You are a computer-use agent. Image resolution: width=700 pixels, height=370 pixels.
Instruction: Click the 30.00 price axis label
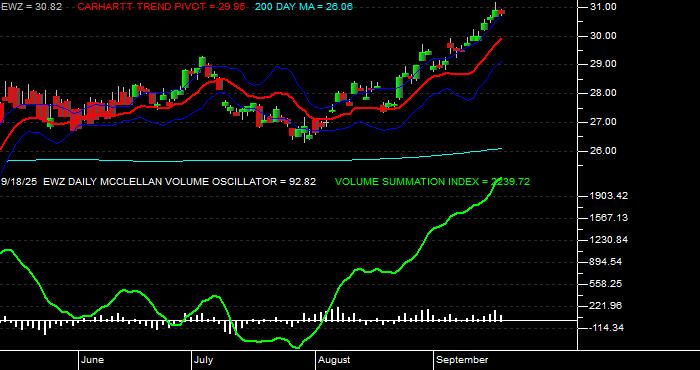[603, 36]
